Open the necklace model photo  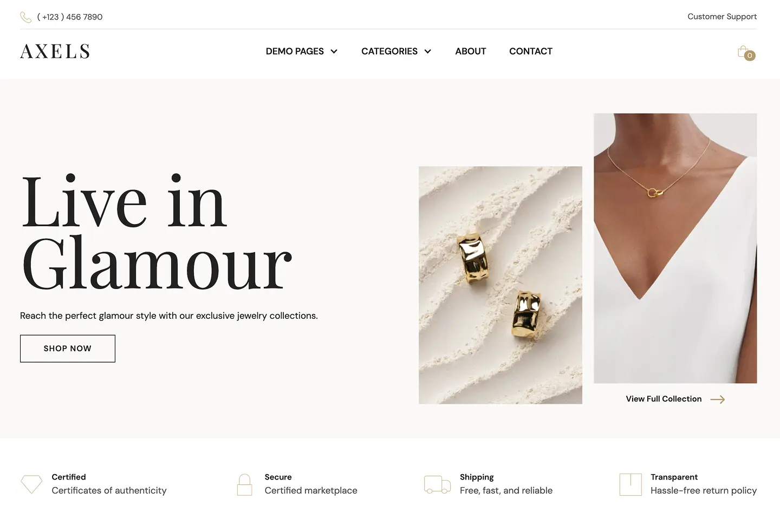pyautogui.click(x=675, y=248)
